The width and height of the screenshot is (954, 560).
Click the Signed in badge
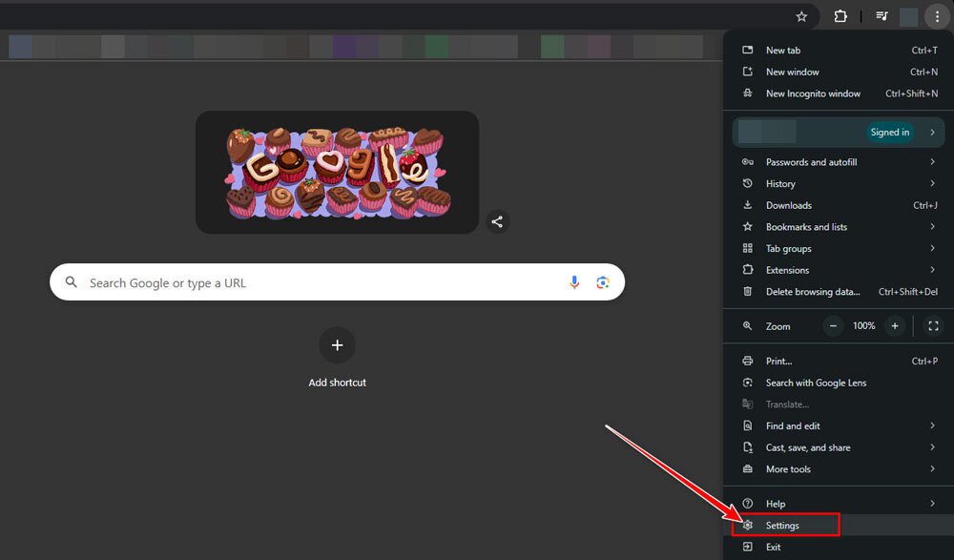tap(889, 132)
